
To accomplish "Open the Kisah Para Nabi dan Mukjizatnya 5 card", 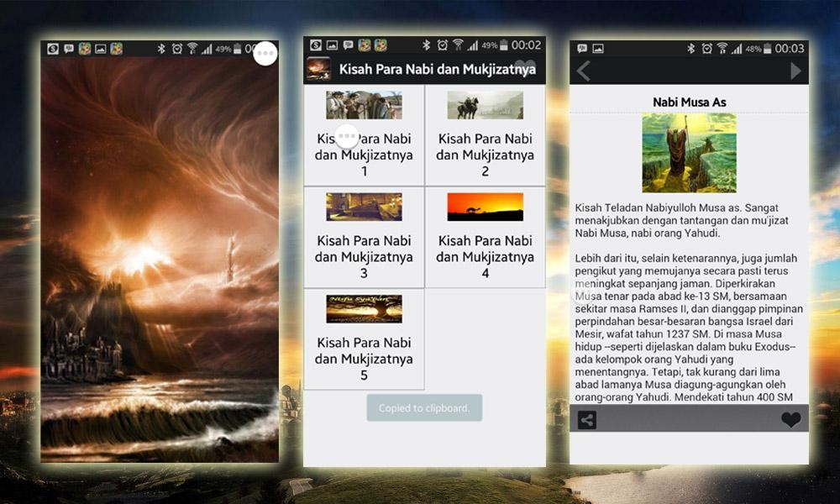I will tap(364, 339).
